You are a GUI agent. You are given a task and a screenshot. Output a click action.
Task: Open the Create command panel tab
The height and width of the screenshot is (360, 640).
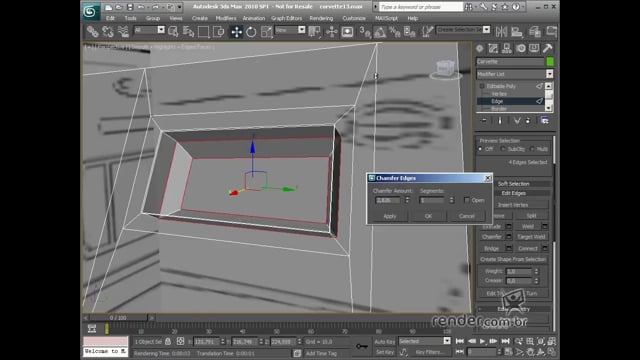coord(480,48)
